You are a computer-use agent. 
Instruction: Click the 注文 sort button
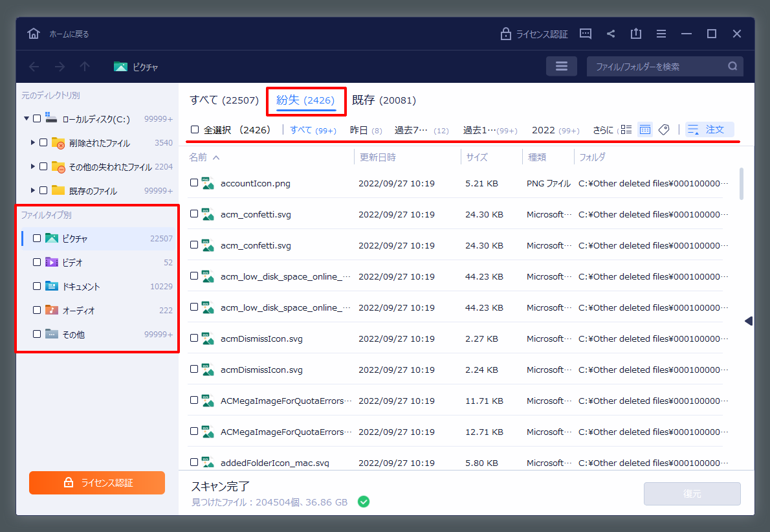(x=709, y=129)
